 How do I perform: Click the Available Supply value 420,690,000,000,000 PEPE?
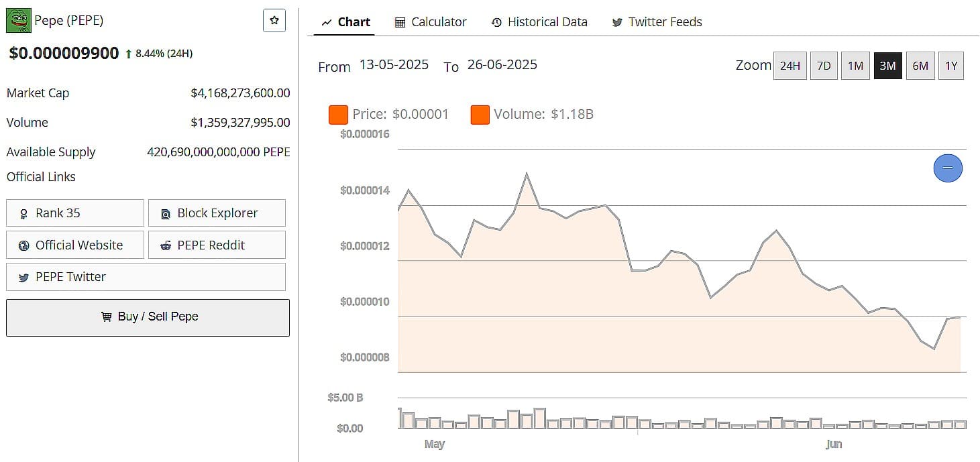[x=219, y=152]
